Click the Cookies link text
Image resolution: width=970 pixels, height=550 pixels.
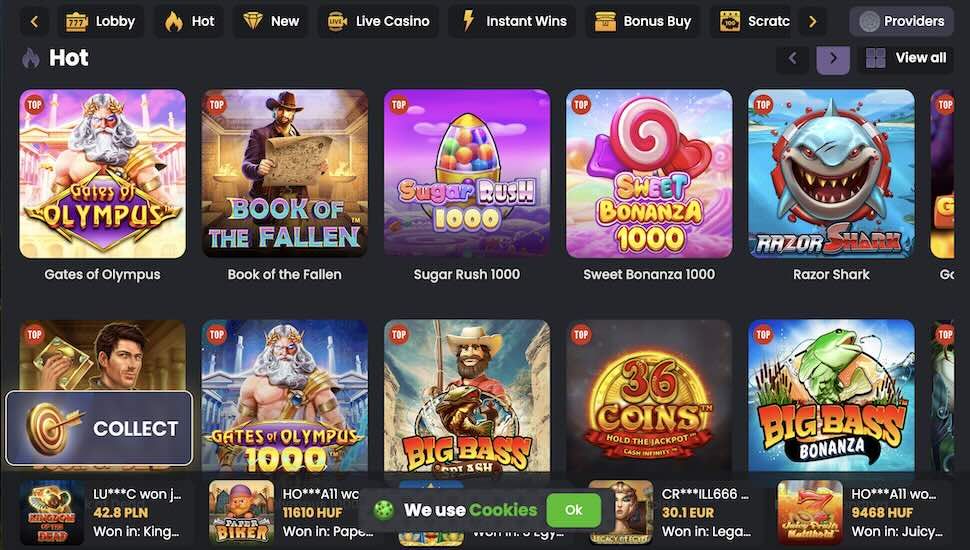[503, 510]
